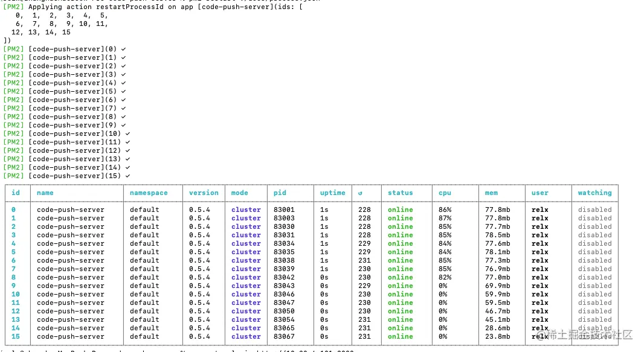Click pid value 83042
Screen dimensions: 644x352
coord(284,277)
